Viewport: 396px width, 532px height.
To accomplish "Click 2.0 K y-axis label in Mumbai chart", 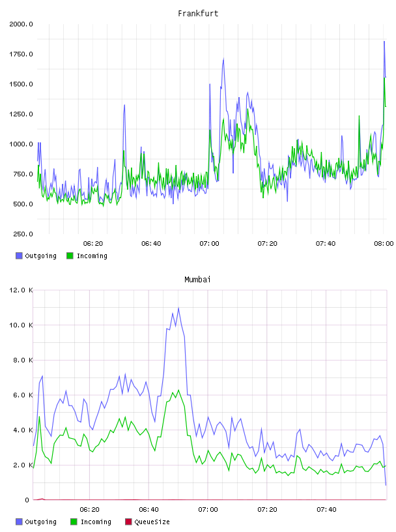I will click(23, 465).
